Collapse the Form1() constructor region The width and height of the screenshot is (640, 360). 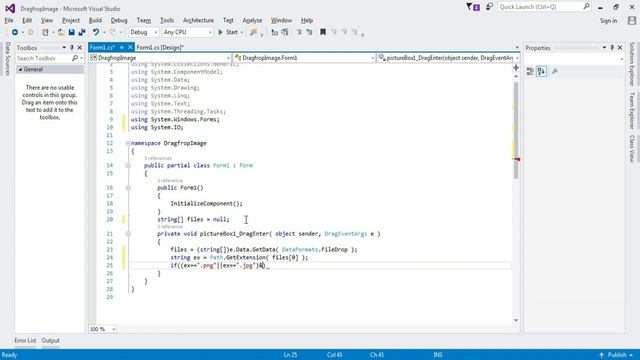[x=128, y=188]
